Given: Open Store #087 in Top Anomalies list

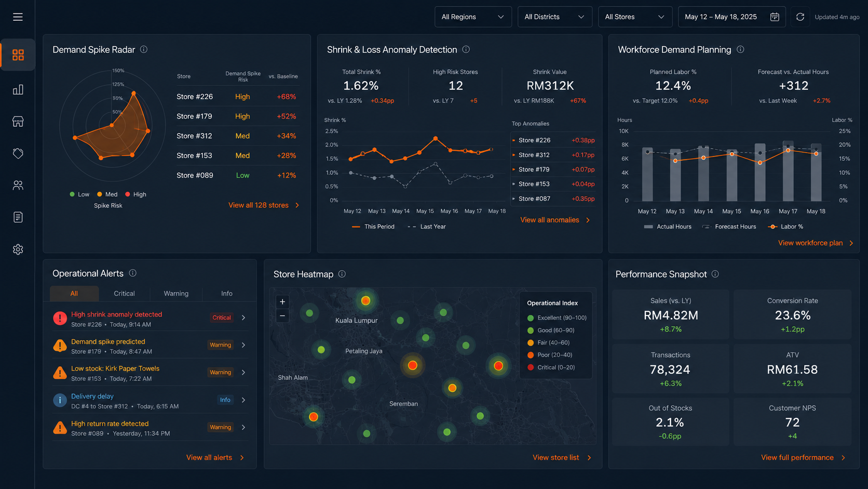Looking at the screenshot, I should tap(553, 199).
